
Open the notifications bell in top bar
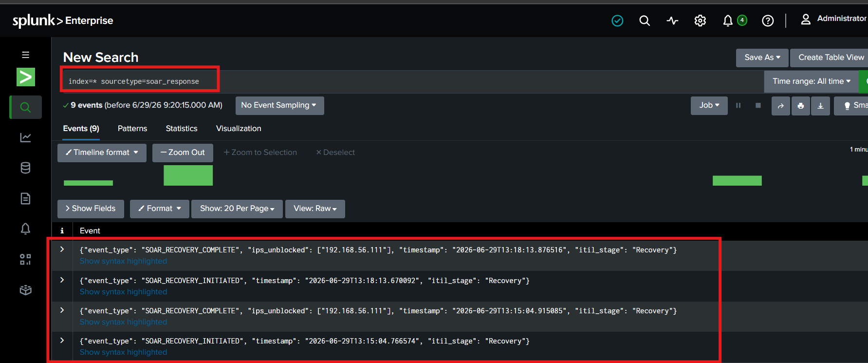click(728, 20)
